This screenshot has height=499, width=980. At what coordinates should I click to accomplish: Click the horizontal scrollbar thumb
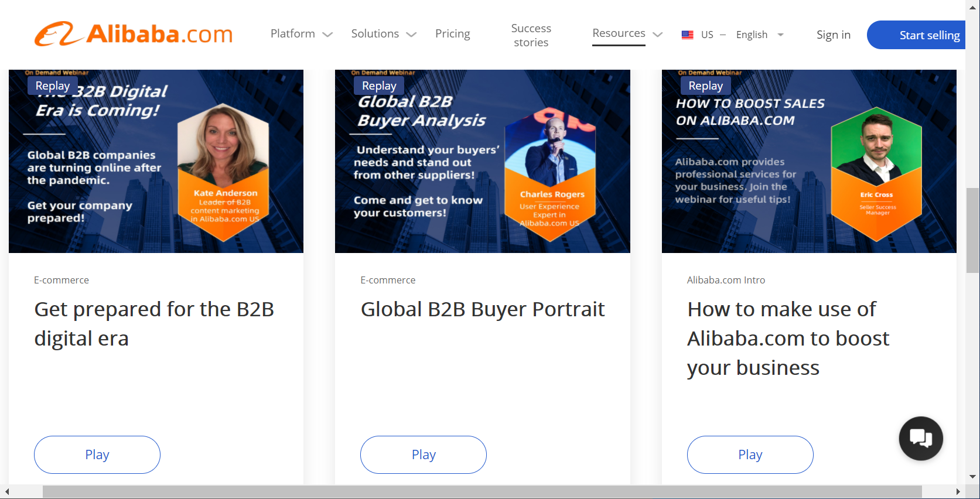point(482,491)
